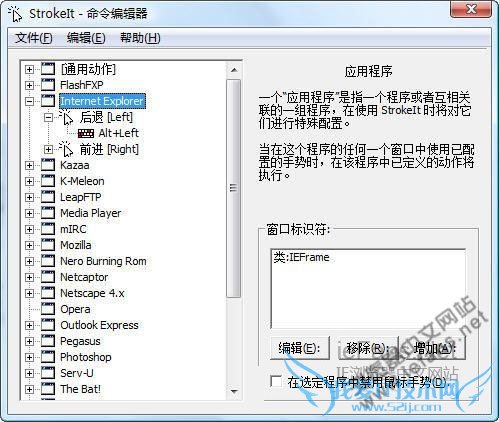Select the 类:IEFrame identifier entry
This screenshot has height=422, width=499.
pyautogui.click(x=302, y=257)
